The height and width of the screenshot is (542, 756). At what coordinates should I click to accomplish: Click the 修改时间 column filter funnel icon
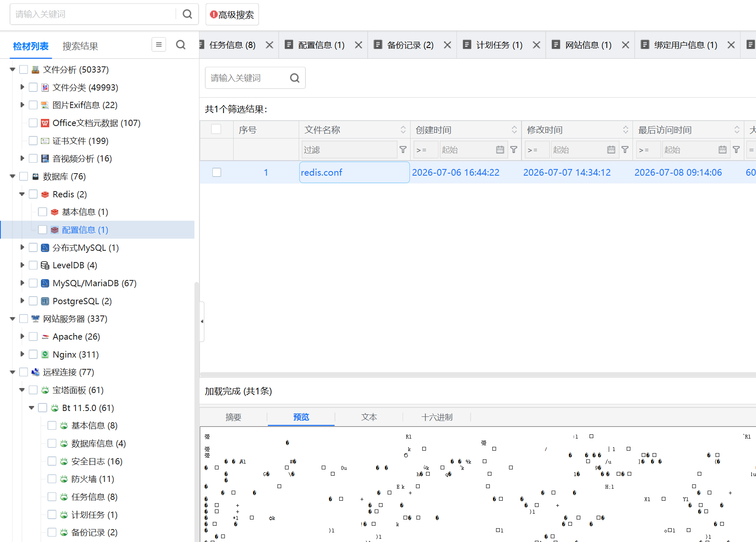point(625,149)
